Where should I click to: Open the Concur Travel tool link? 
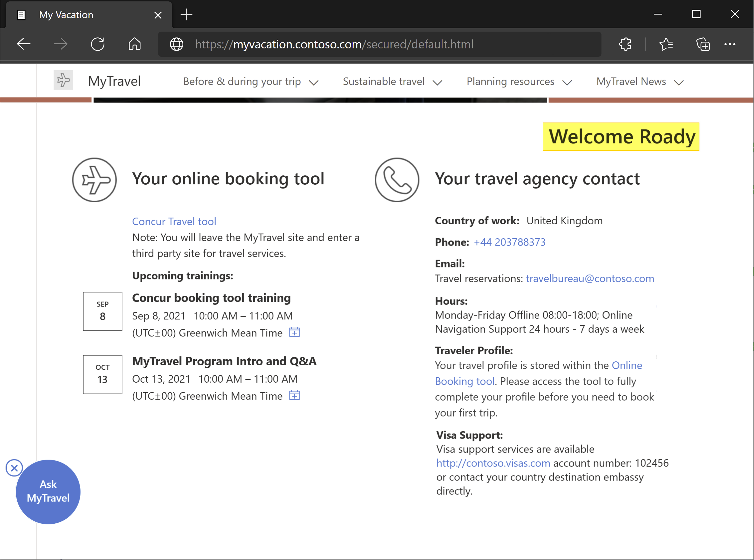(174, 221)
